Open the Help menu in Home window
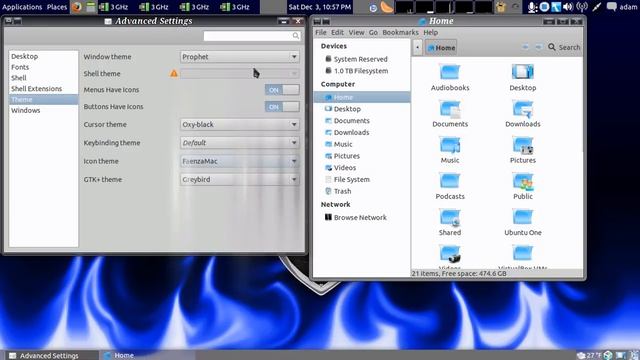This screenshot has width=640, height=360. 431,32
